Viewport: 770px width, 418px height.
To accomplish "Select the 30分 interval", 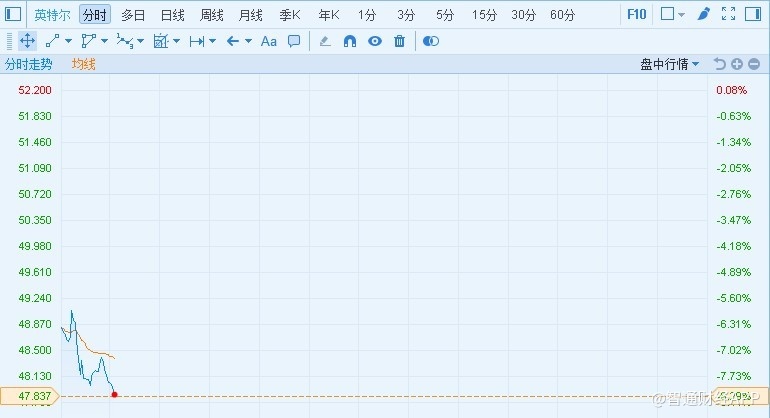I will tap(523, 15).
